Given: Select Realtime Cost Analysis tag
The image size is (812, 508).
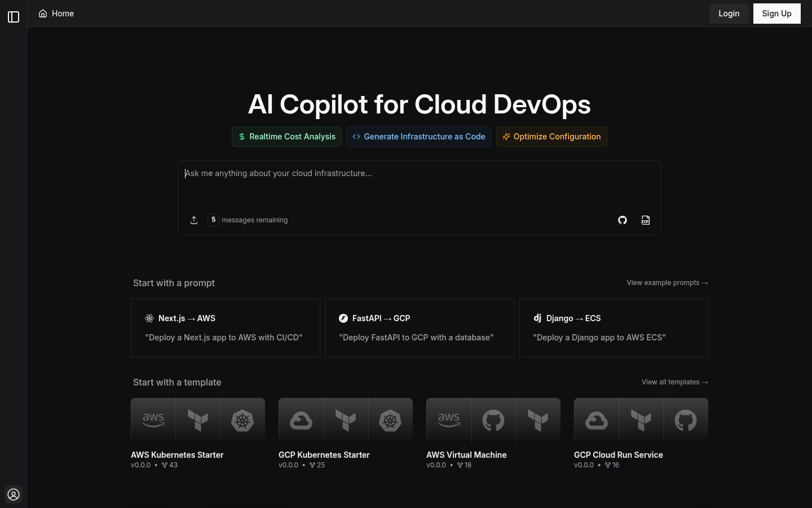Looking at the screenshot, I should click(286, 137).
